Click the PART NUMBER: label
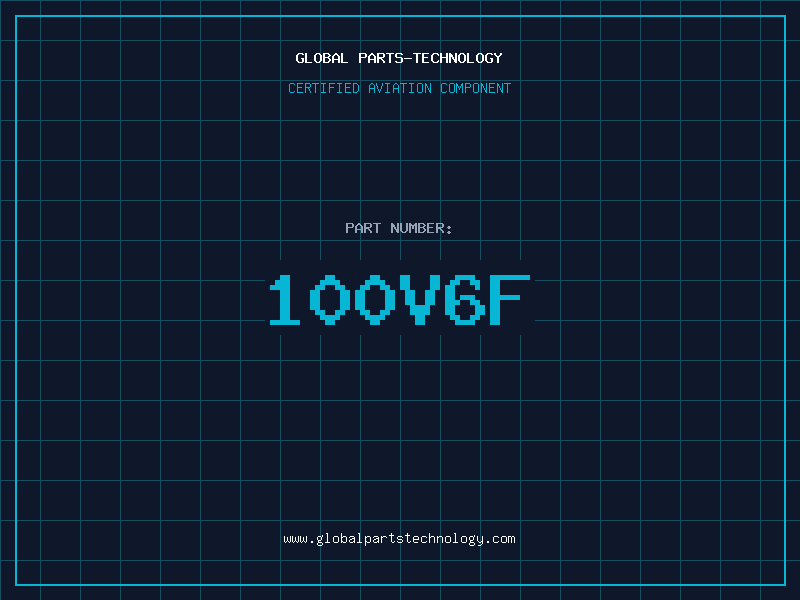 pyautogui.click(x=399, y=228)
